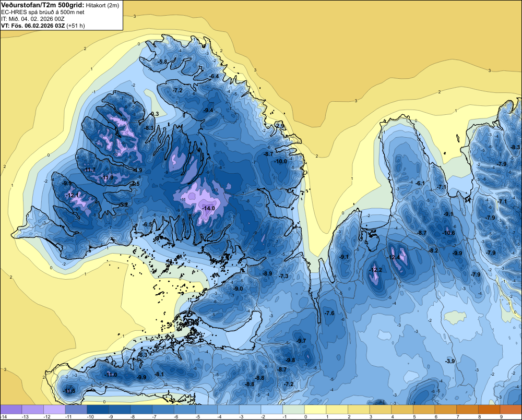Click the -9.4 temperature value

208,110
